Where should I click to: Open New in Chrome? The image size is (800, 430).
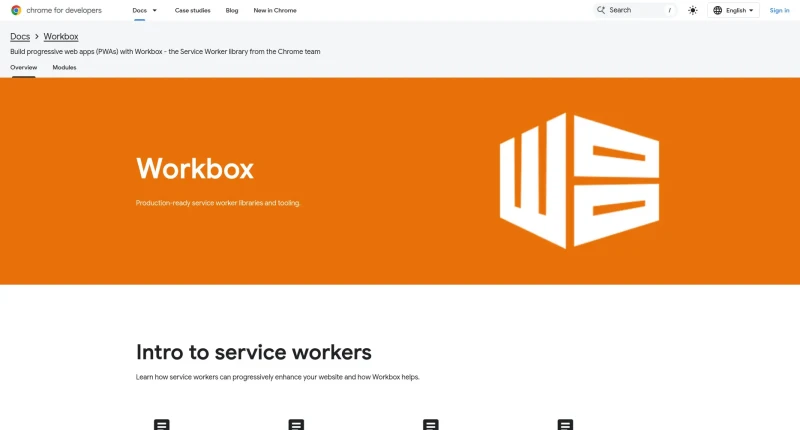[275, 10]
